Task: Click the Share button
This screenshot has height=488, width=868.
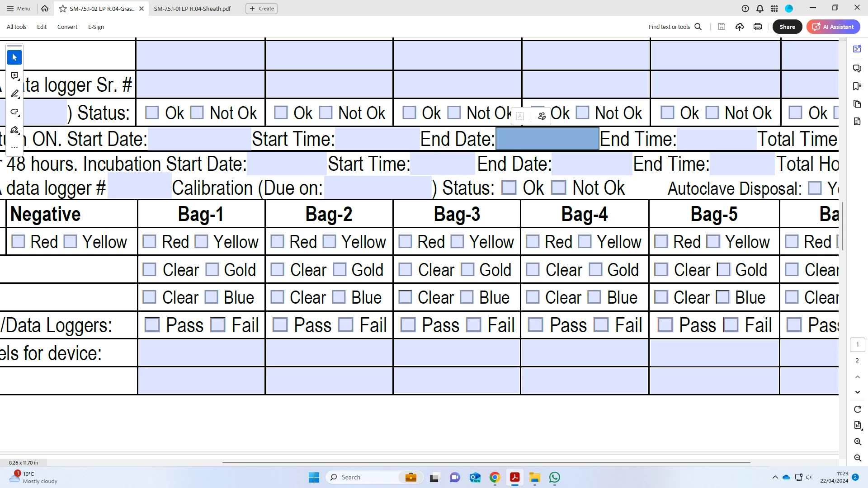Action: pos(787,27)
